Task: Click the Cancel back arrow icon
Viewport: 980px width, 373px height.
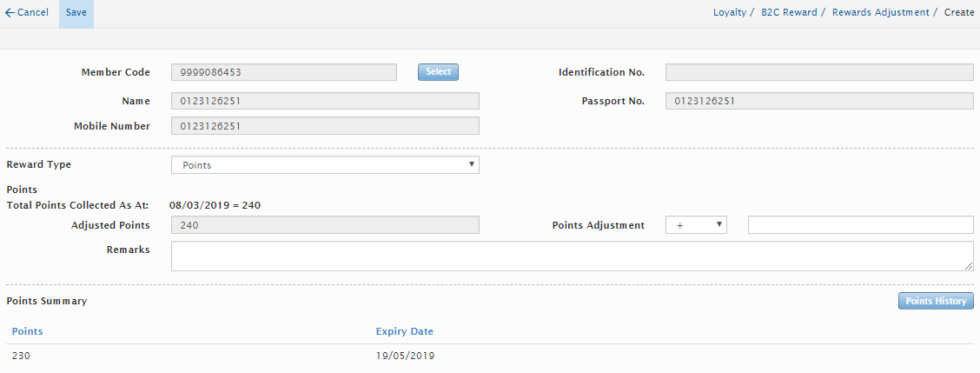Action: (10, 13)
